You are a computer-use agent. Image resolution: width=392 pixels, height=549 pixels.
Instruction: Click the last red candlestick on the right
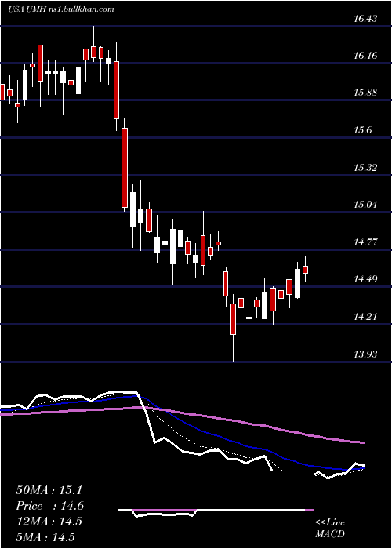305,269
